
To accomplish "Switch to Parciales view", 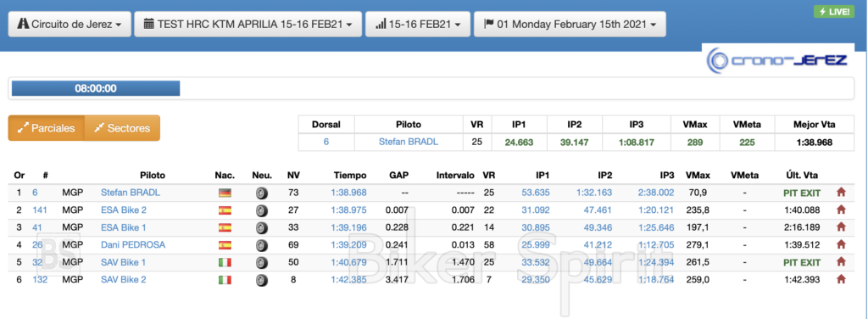I will (x=47, y=128).
